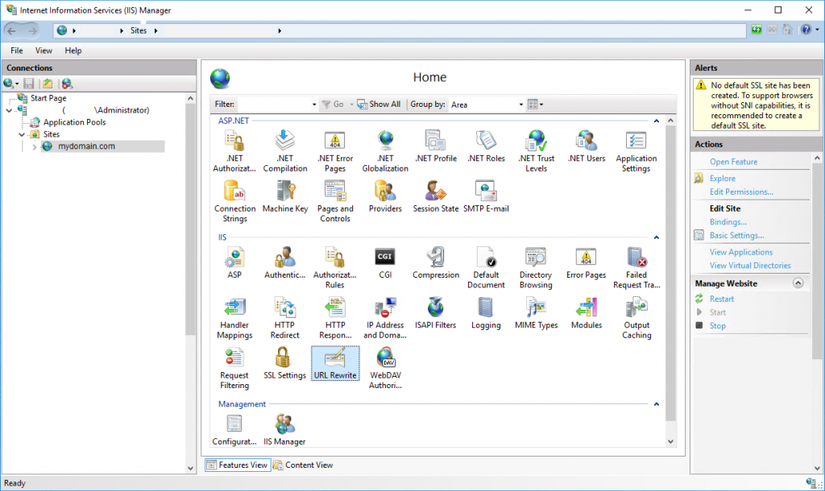This screenshot has height=491, width=825.
Task: Open Failed Request Tracing feature
Action: pyautogui.click(x=636, y=268)
